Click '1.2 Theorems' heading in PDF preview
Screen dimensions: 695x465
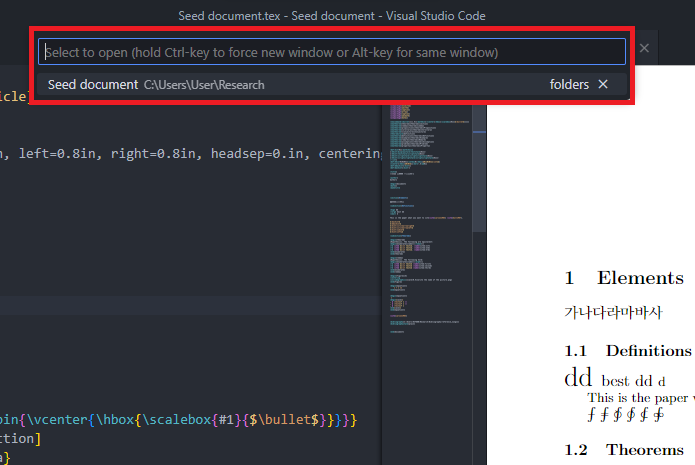[624, 450]
